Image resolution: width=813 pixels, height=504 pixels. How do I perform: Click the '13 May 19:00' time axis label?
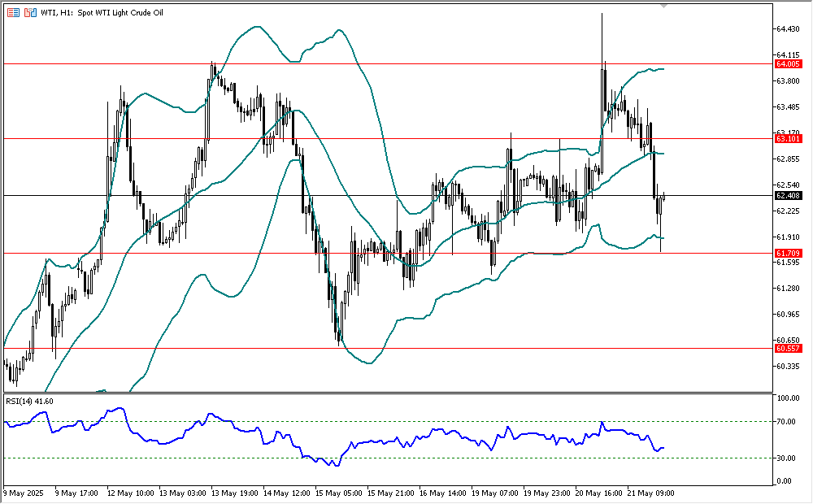click(234, 493)
